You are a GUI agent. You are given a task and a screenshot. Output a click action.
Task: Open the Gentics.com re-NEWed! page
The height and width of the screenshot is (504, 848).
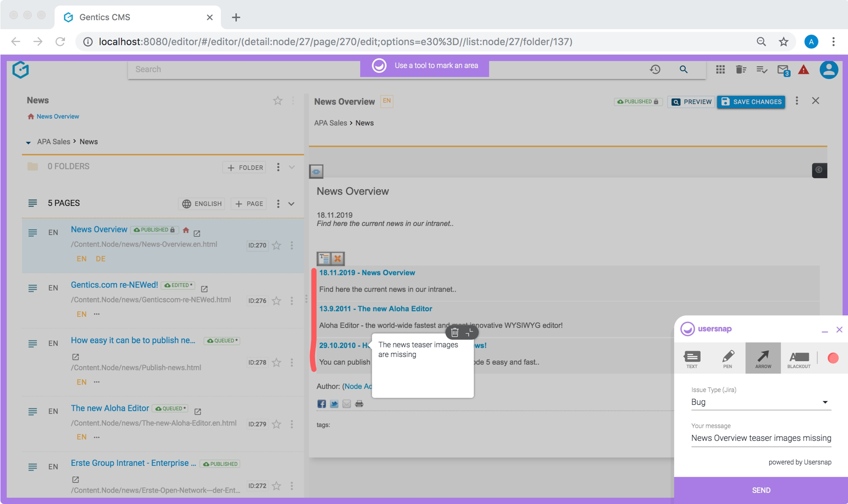[114, 285]
